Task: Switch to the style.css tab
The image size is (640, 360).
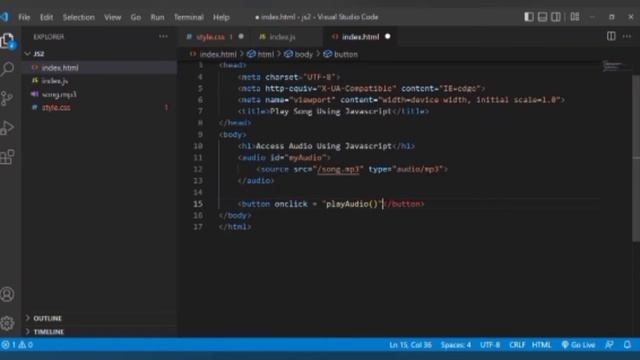Action: pyautogui.click(x=210, y=37)
